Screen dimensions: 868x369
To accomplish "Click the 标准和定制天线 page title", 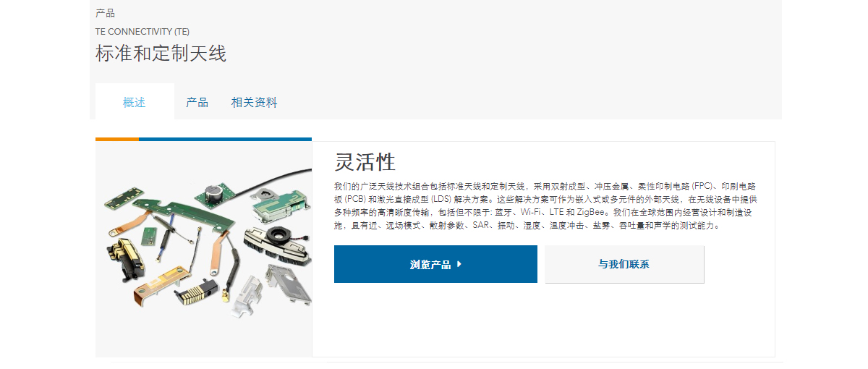I will click(161, 53).
